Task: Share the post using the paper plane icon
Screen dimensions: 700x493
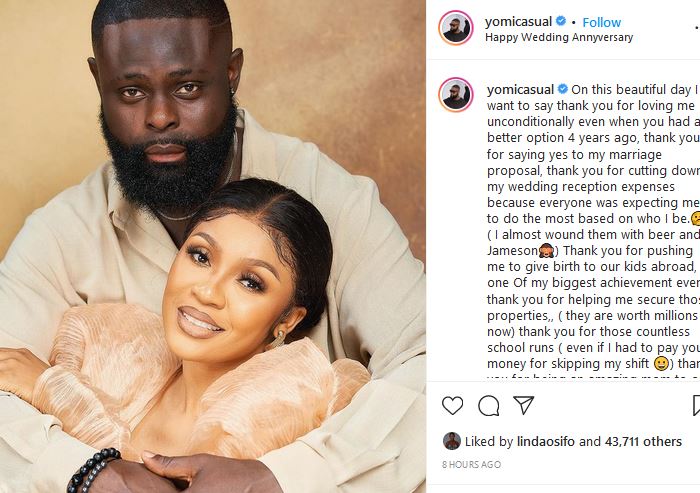Action: click(524, 405)
